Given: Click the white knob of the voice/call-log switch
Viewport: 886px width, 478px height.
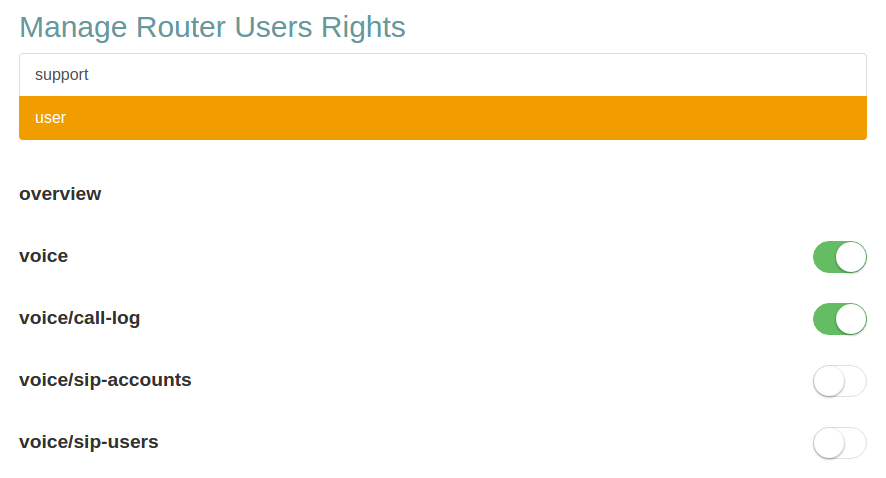Looking at the screenshot, I should (851, 319).
